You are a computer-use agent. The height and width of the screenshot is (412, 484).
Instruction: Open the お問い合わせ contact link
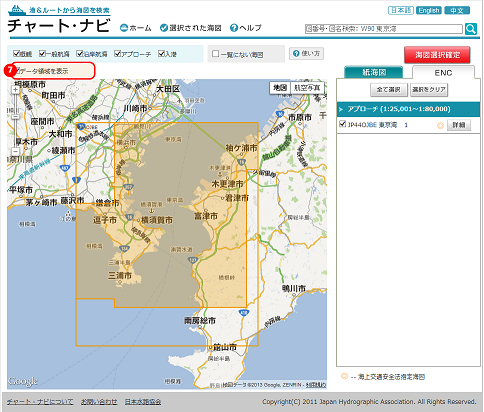click(99, 402)
